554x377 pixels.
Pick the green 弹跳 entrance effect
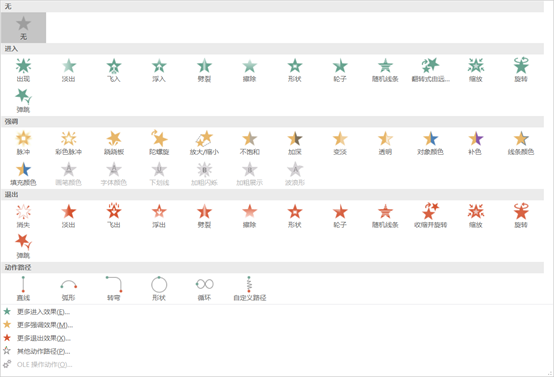pyautogui.click(x=23, y=101)
